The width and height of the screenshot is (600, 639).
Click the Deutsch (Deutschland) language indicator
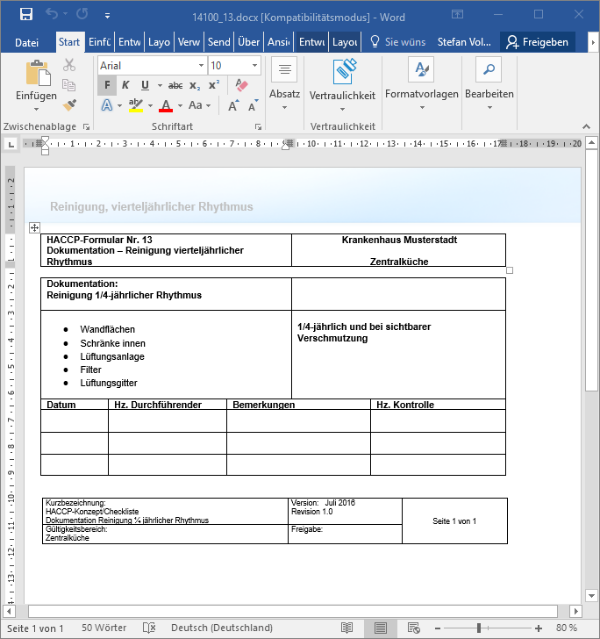[x=221, y=628]
